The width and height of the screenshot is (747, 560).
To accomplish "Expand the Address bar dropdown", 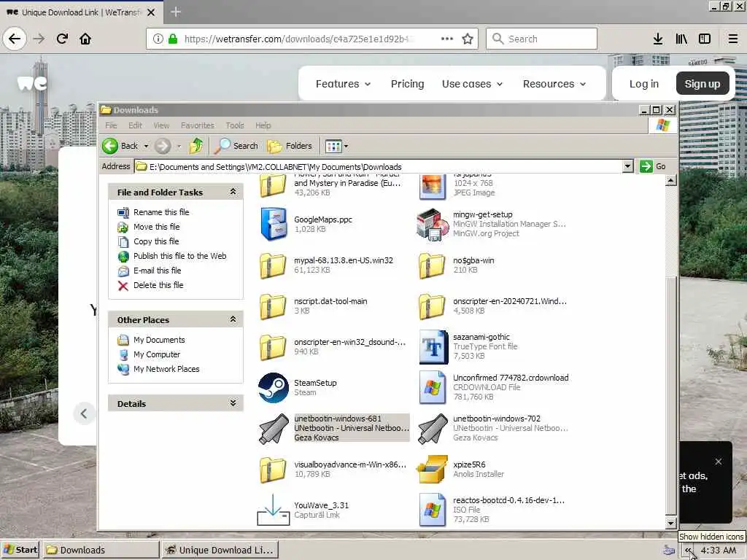I will 627,166.
